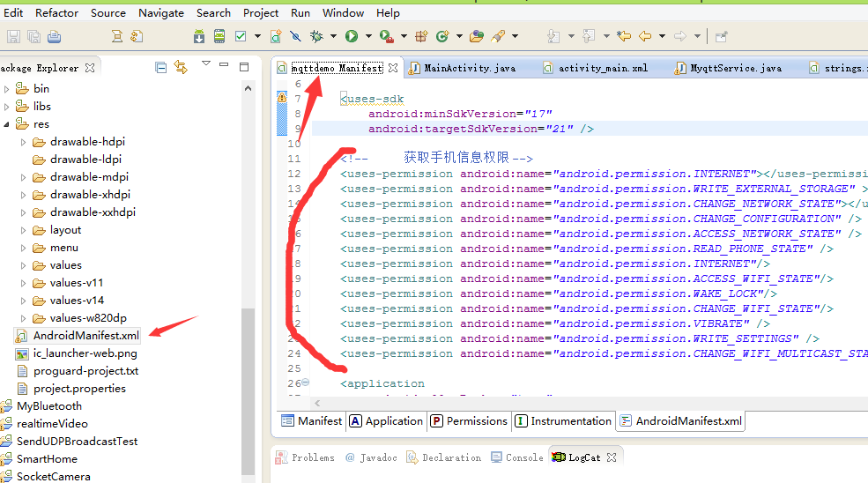Click the Print toolbar icon
Image resolution: width=868 pixels, height=483 pixels.
click(x=55, y=36)
